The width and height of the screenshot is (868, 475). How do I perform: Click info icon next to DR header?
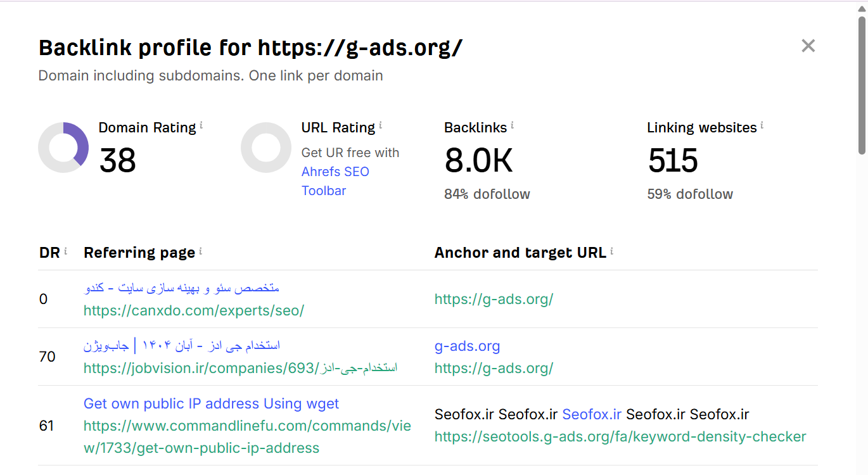(65, 251)
